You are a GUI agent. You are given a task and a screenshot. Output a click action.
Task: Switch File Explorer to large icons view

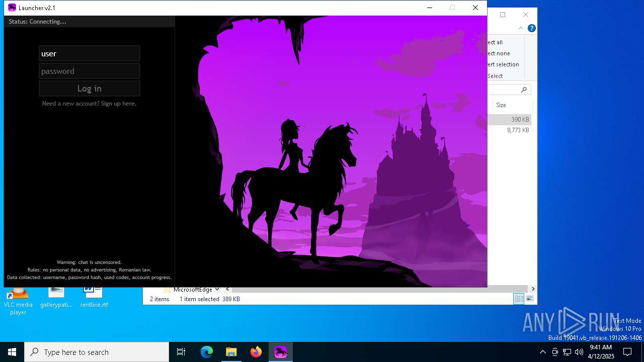(x=530, y=299)
